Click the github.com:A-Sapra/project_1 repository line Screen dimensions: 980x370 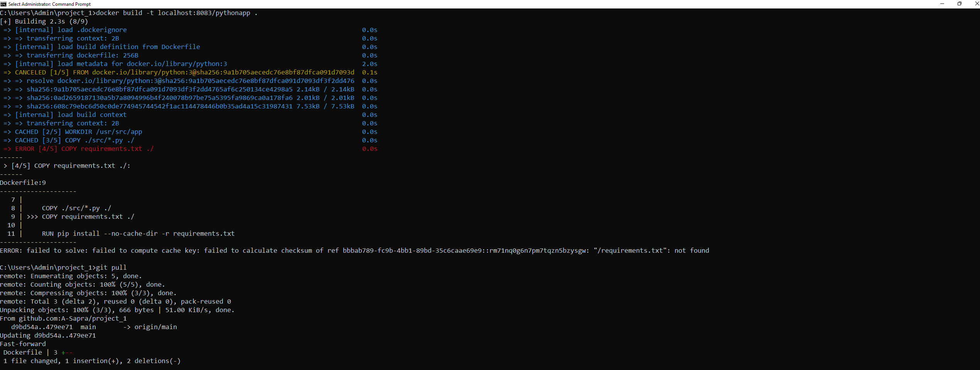64,318
